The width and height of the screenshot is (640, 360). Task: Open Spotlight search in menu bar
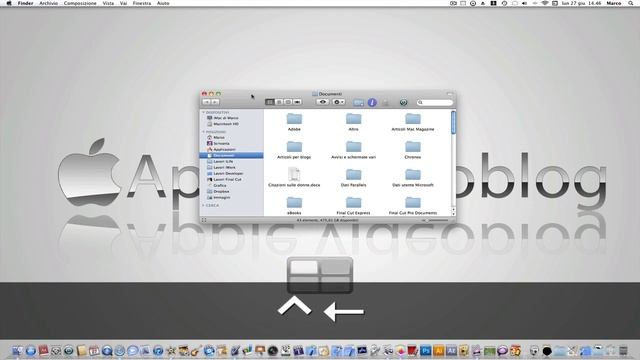631,3
